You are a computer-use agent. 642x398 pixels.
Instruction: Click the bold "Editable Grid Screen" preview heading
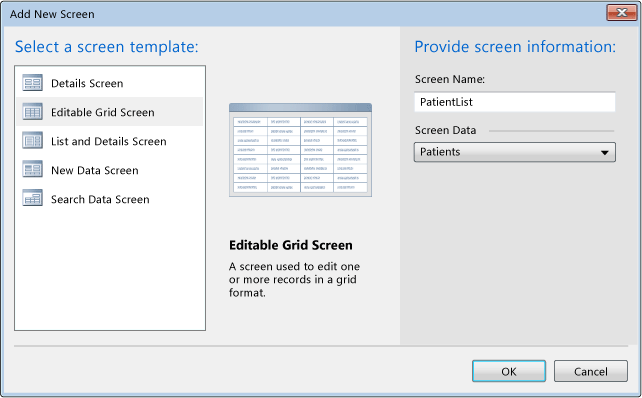[291, 245]
